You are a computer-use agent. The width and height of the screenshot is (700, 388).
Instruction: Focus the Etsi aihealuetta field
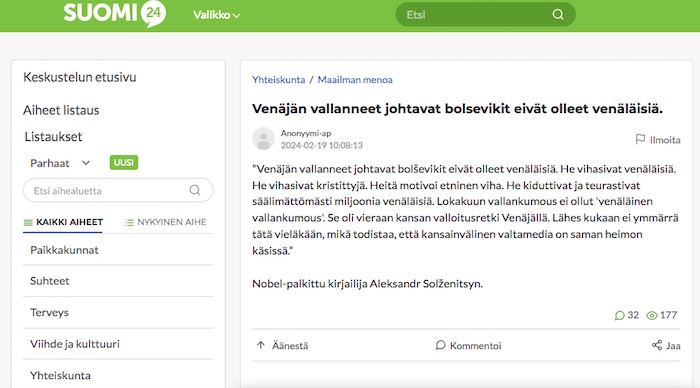pos(118,191)
